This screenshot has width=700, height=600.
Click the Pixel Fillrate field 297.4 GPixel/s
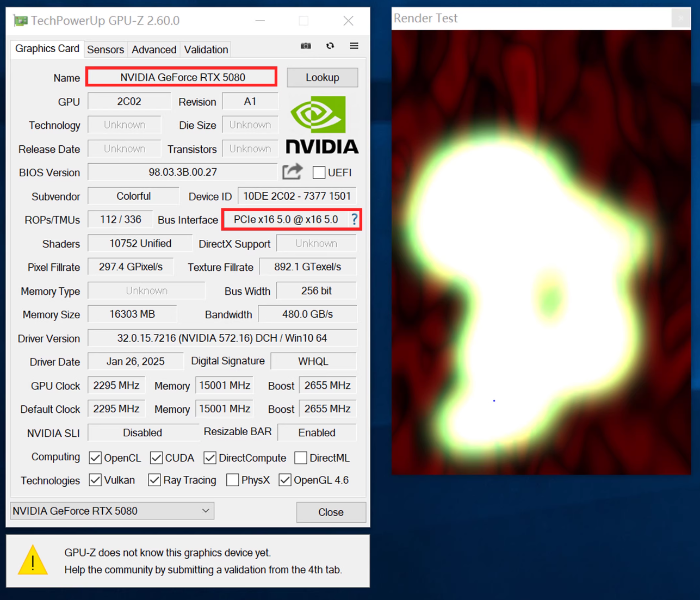tap(131, 267)
